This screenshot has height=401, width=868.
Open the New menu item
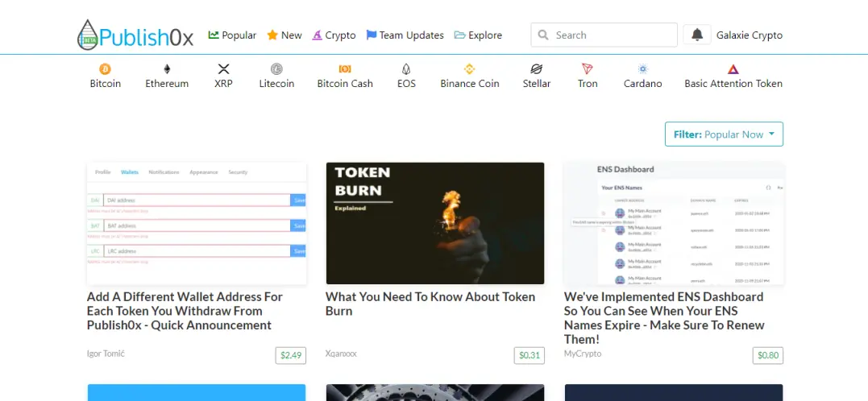tap(284, 35)
